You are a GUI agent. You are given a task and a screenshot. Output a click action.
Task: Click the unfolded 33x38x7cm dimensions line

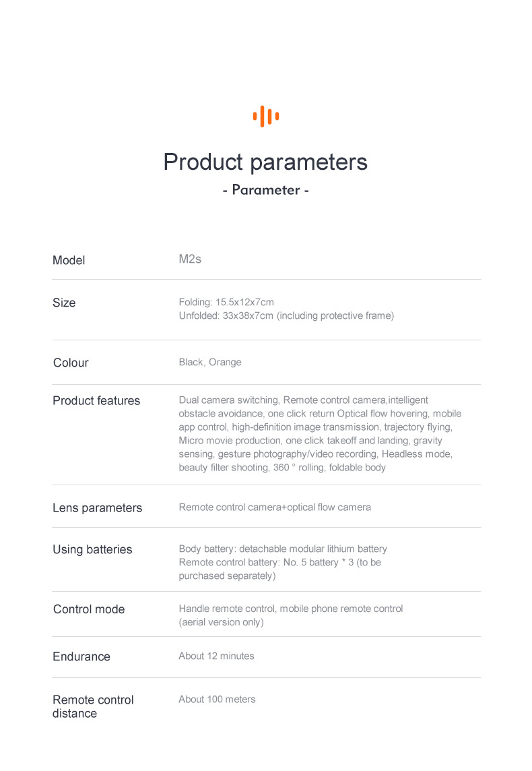coord(286,315)
